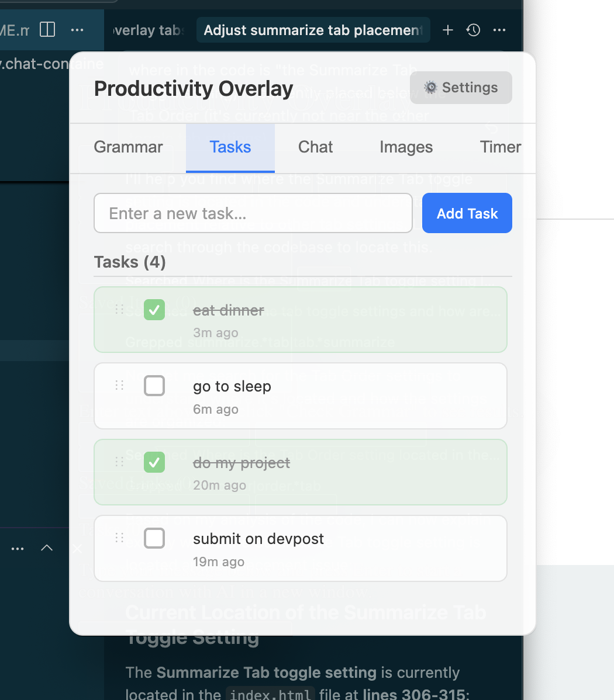This screenshot has height=700, width=614.
Task: Click 'index.html' inline code in chat
Action: pos(270,694)
